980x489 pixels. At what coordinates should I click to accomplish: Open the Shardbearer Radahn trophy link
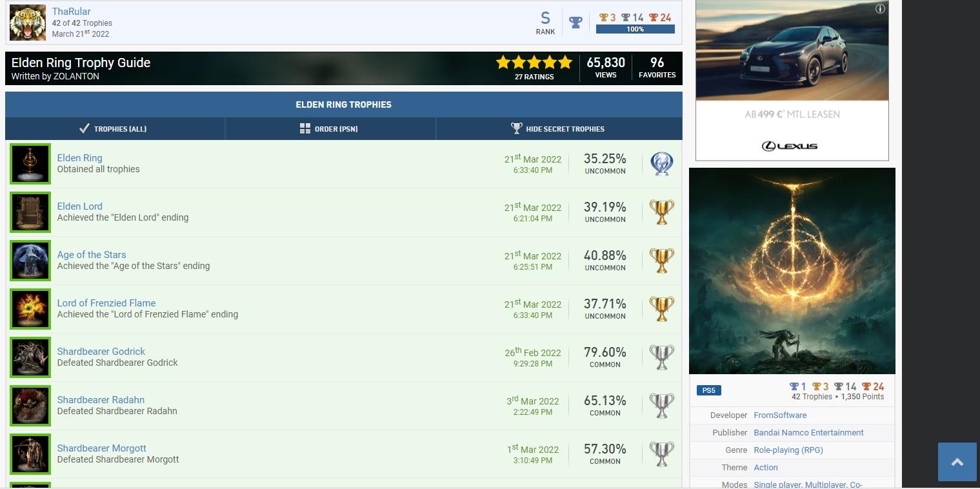click(101, 400)
